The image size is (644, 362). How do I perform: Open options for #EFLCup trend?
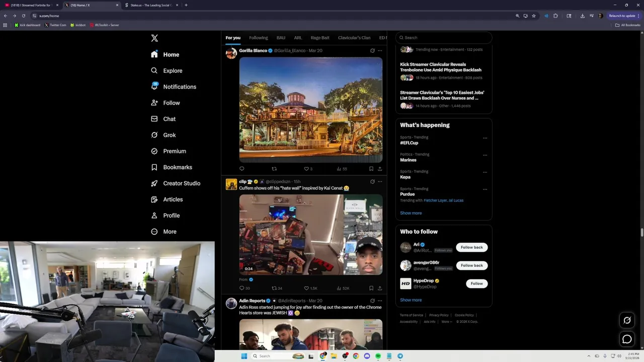point(485,138)
